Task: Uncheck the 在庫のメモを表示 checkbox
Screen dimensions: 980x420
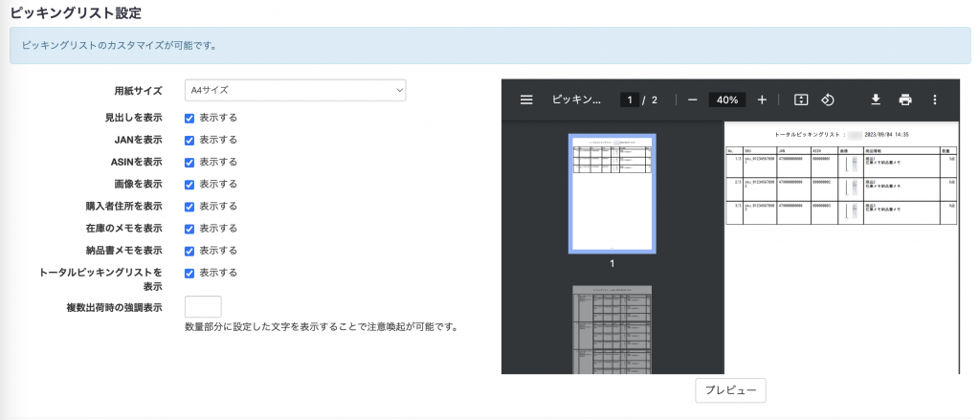Action: (189, 229)
